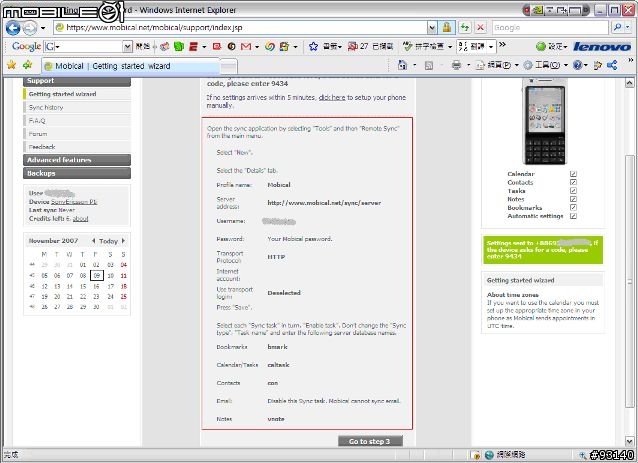This screenshot has height=463, width=638.
Task: Click the share connections icon in the command bar
Action: [x=612, y=65]
